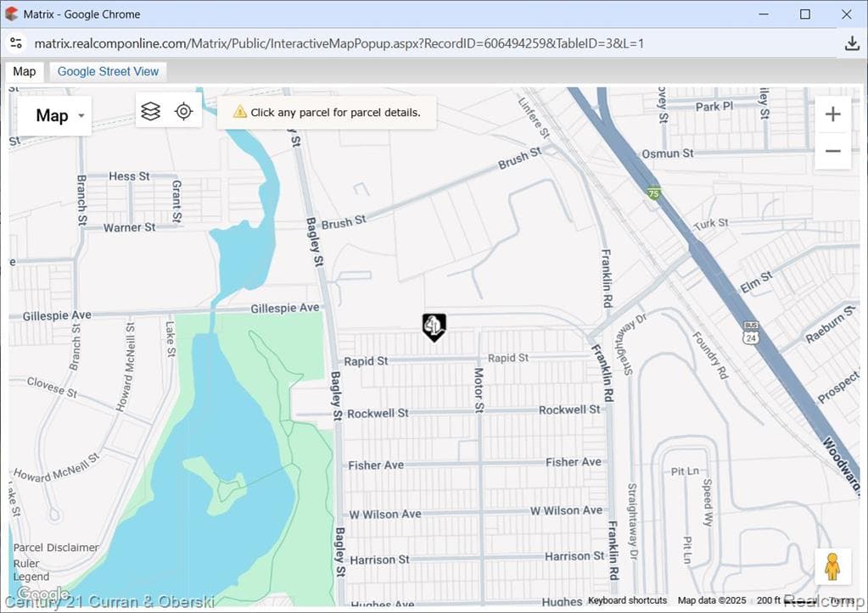The image size is (868, 613).
Task: Open Keyboard shortcuts for the map
Action: coord(627,601)
